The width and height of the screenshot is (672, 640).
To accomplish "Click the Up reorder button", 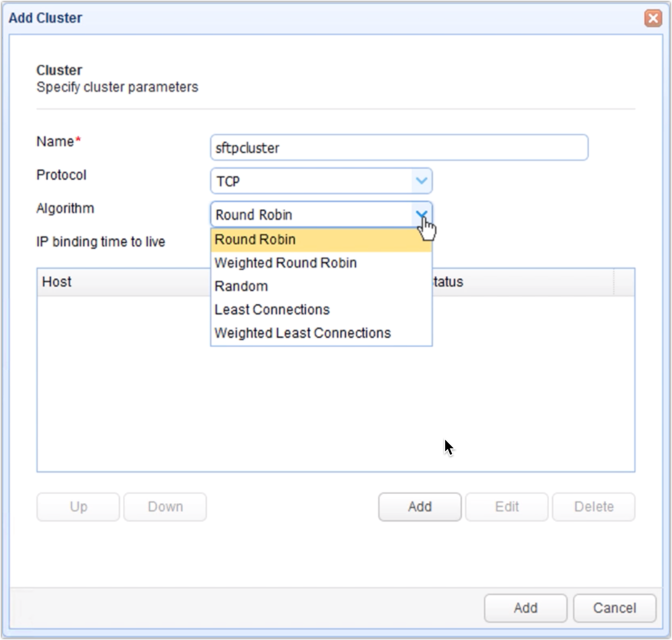I will click(78, 507).
